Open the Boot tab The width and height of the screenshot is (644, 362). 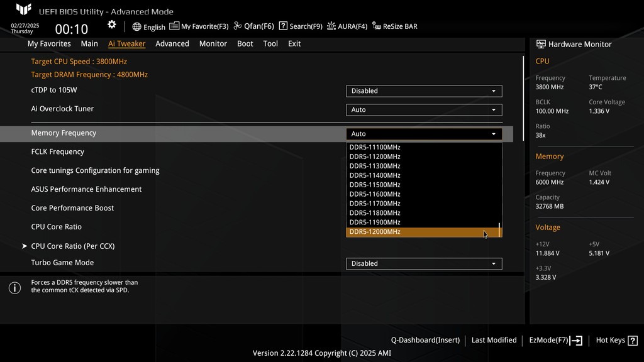(x=245, y=43)
